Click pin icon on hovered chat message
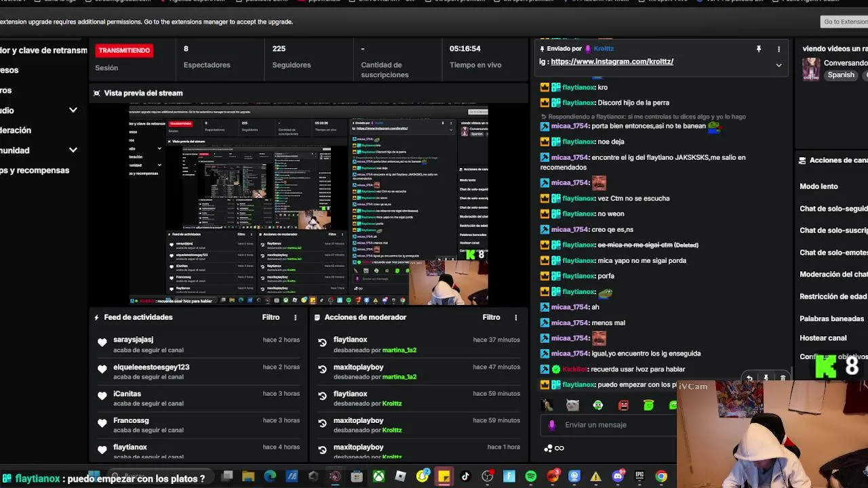868x488 pixels. (766, 378)
